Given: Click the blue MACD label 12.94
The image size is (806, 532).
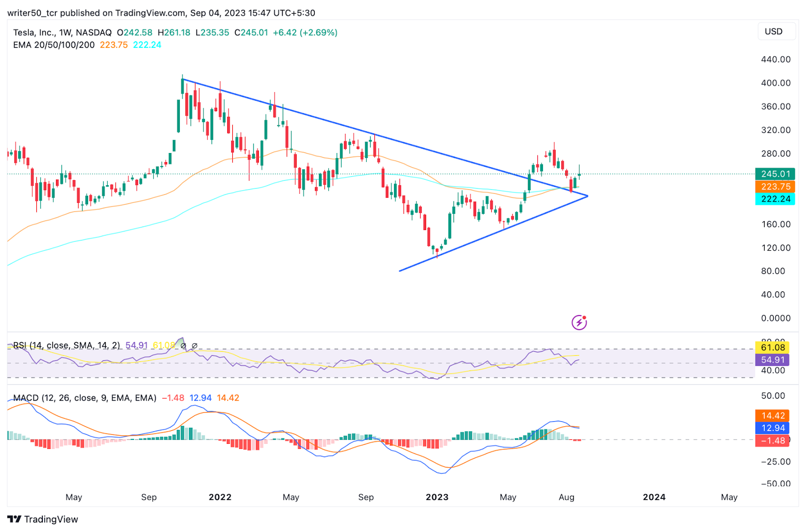Looking at the screenshot, I should click(772, 428).
